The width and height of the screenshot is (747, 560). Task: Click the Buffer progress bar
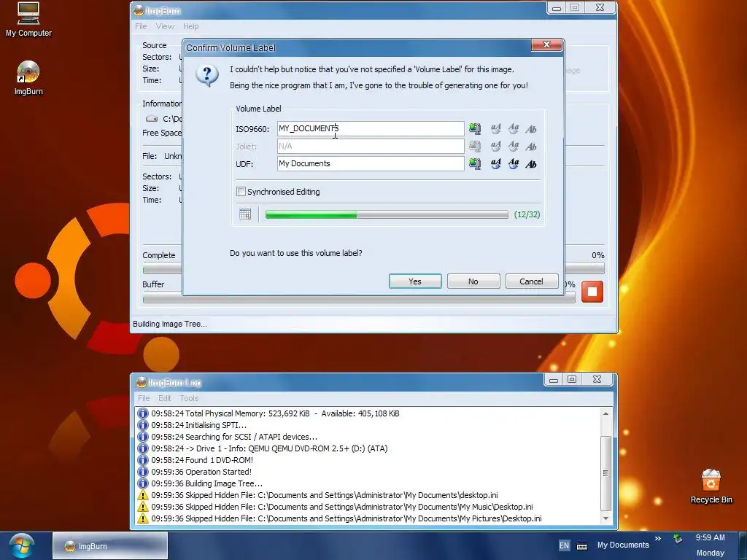(x=359, y=299)
